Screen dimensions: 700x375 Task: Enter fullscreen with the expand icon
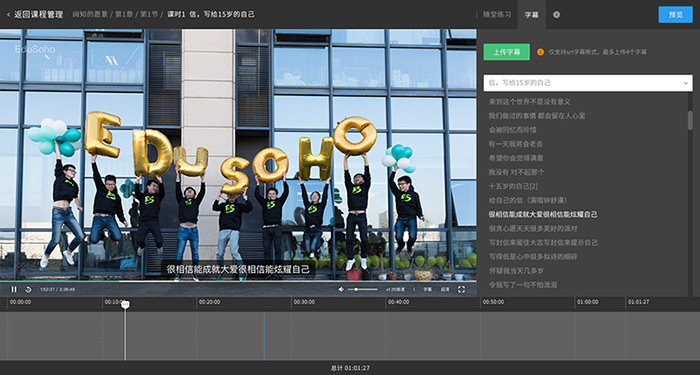tap(462, 289)
